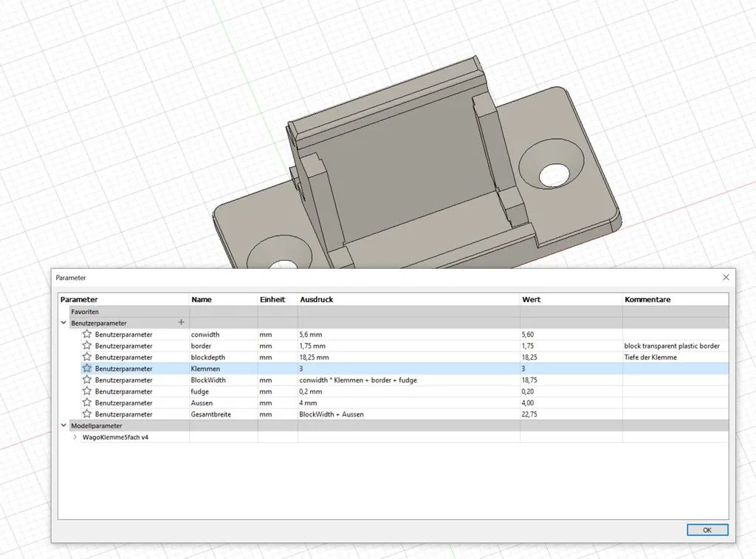Click the Kommentare column header

(647, 300)
